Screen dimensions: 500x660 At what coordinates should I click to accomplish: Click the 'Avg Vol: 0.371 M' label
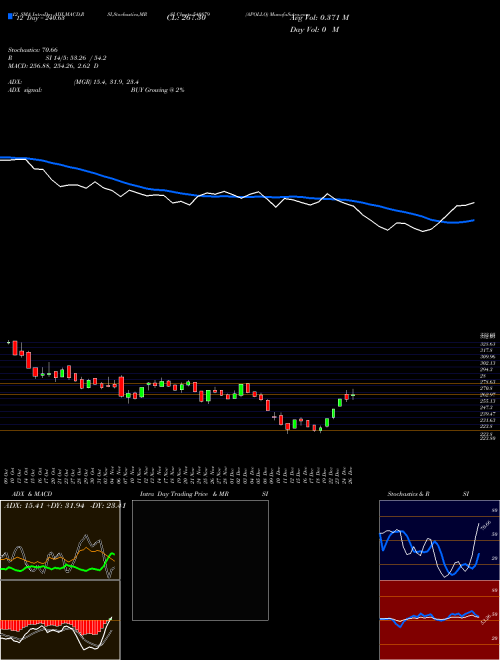click(x=319, y=18)
